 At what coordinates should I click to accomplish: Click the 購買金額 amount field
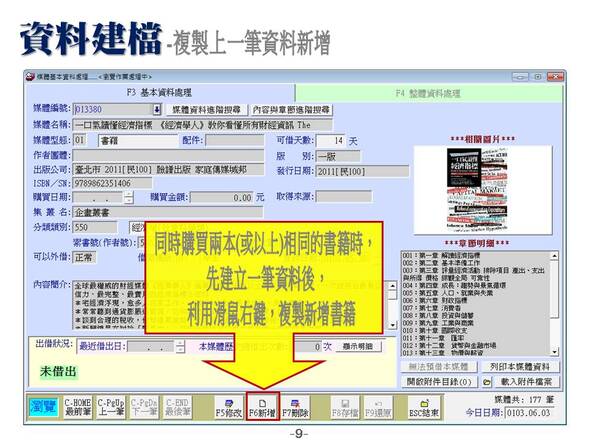[222, 198]
